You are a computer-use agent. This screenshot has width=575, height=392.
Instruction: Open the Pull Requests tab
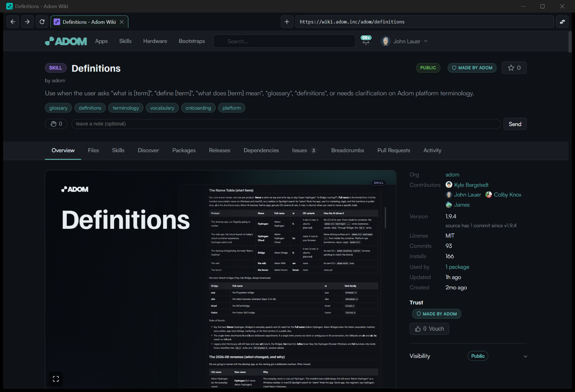394,150
